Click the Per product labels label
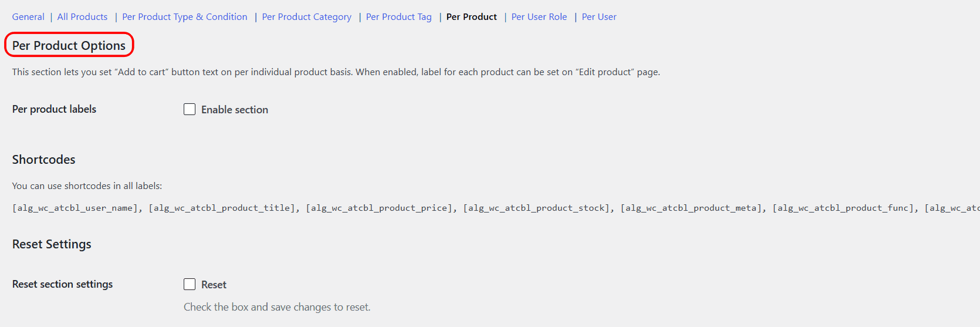Viewport: 980px width, 327px height. click(x=54, y=109)
